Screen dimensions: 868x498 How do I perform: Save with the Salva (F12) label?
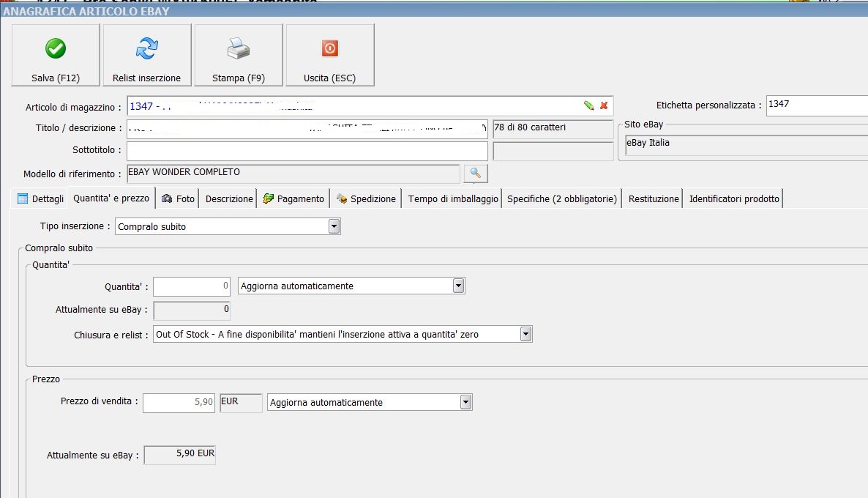click(56, 78)
